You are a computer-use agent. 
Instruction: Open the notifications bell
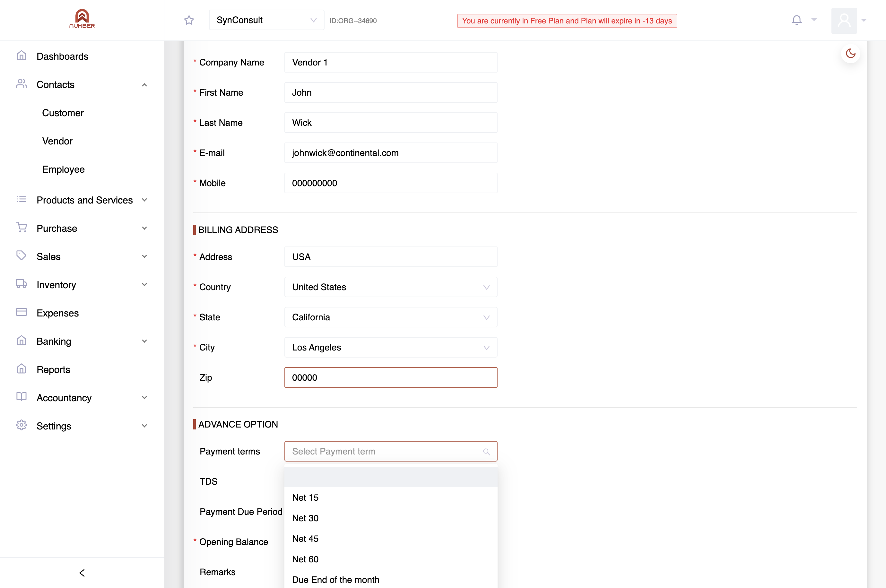[797, 20]
